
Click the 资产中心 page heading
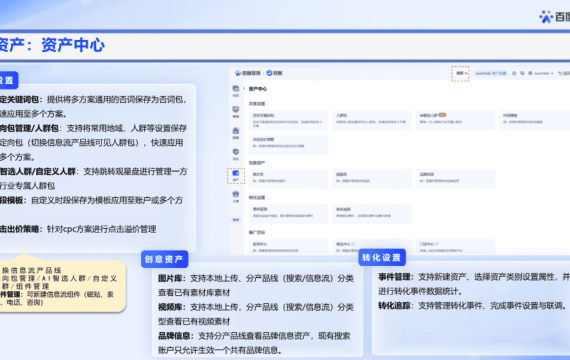coord(258,88)
